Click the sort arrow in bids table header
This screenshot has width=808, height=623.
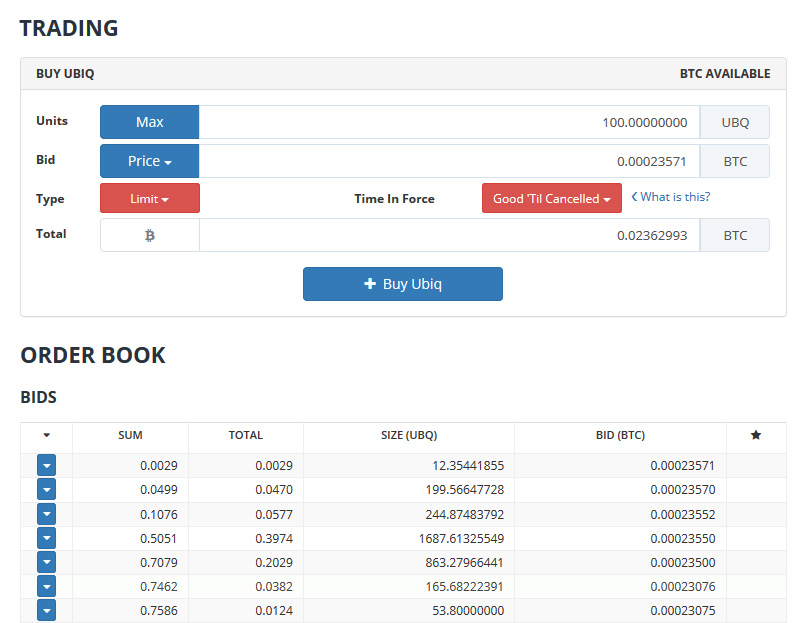coord(46,435)
